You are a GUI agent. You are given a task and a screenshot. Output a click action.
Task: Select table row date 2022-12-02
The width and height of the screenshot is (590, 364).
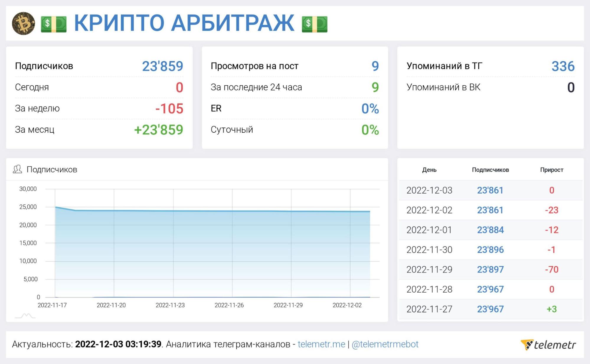[x=429, y=210]
